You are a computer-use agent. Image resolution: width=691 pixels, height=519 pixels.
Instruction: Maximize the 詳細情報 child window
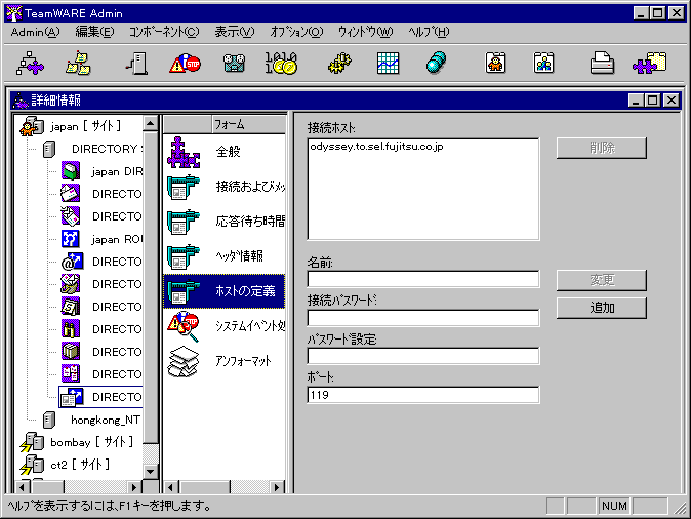[653, 100]
